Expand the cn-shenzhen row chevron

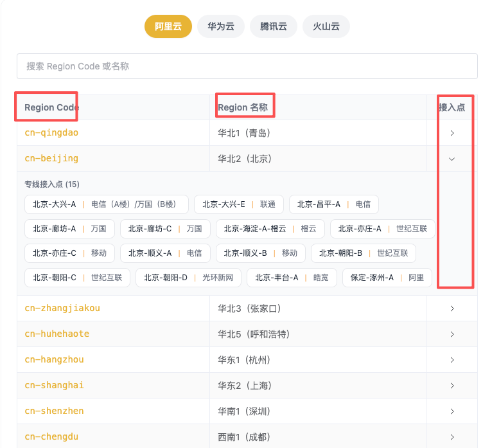(452, 411)
